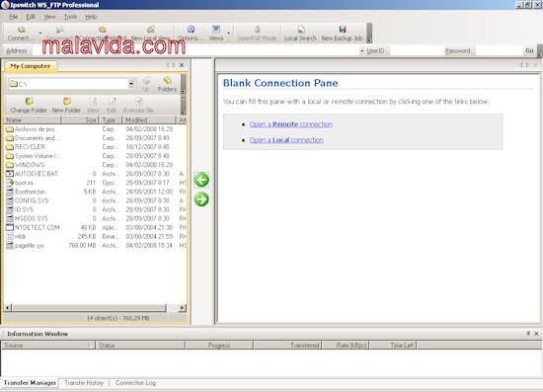
Task: Click the RECYCLER folder icon
Action: [10, 147]
